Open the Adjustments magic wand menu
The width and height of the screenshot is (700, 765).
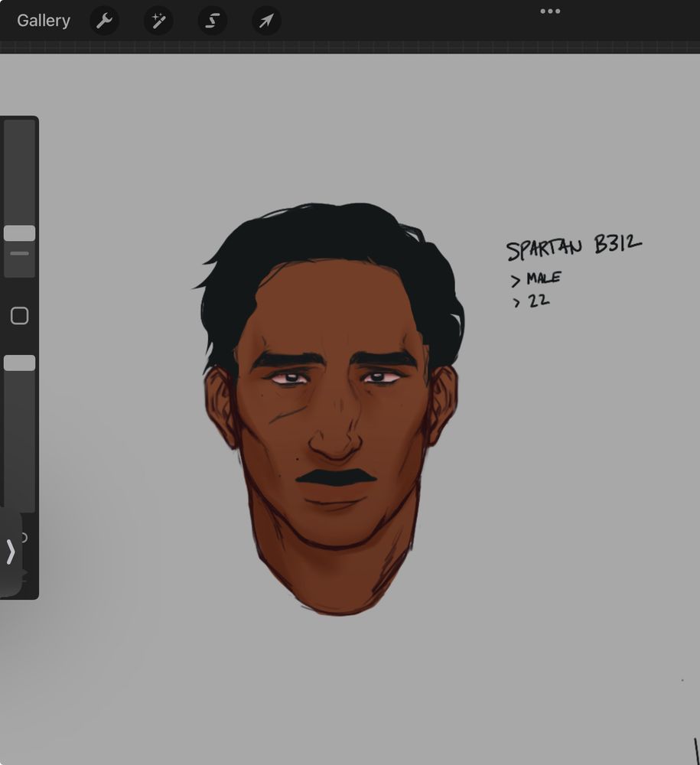click(158, 21)
